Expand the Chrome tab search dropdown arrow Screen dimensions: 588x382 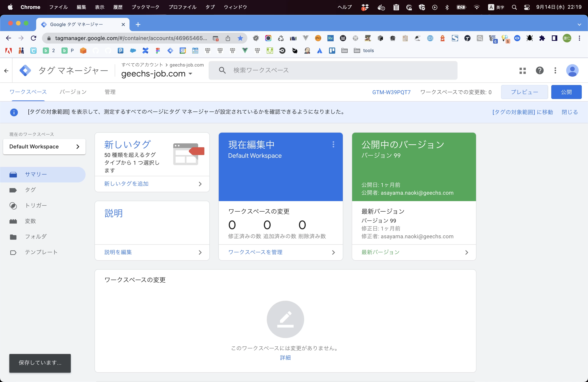(x=579, y=25)
